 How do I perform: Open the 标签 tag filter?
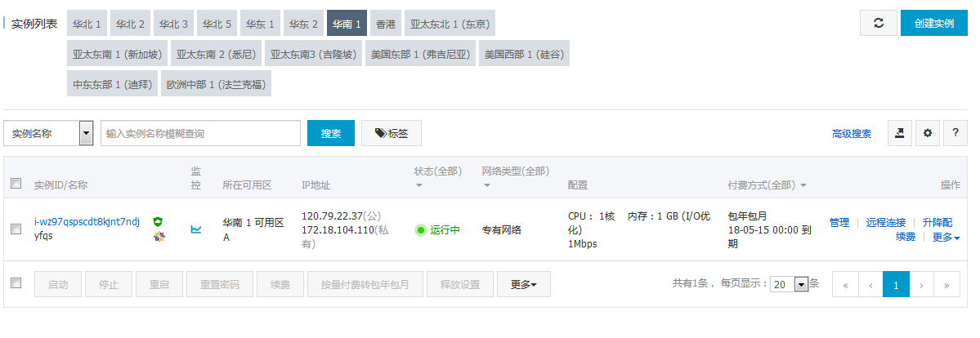(x=392, y=133)
